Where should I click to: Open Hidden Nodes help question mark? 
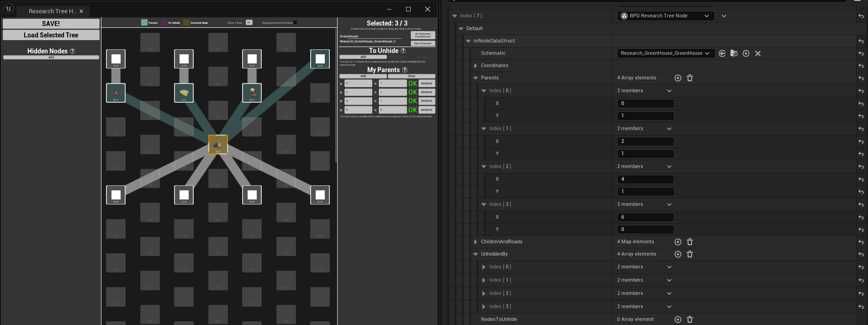tap(72, 51)
